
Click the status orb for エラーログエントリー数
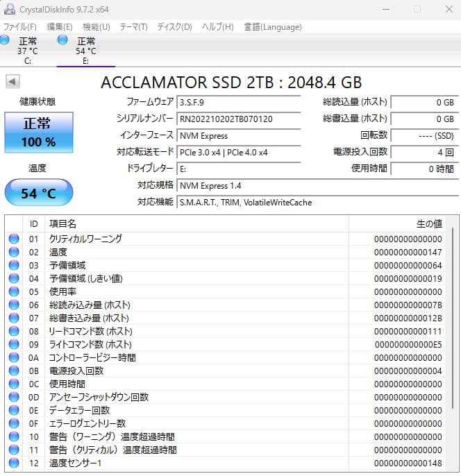tap(14, 423)
